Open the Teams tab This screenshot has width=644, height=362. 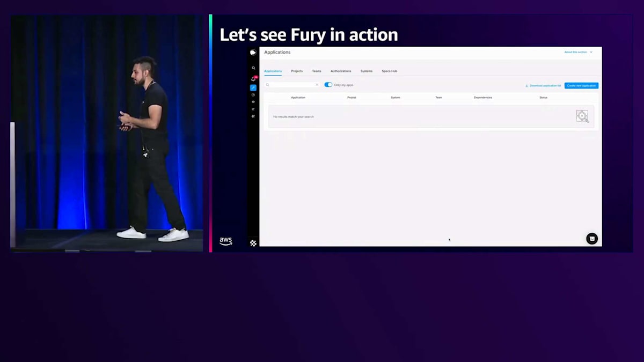point(317,71)
